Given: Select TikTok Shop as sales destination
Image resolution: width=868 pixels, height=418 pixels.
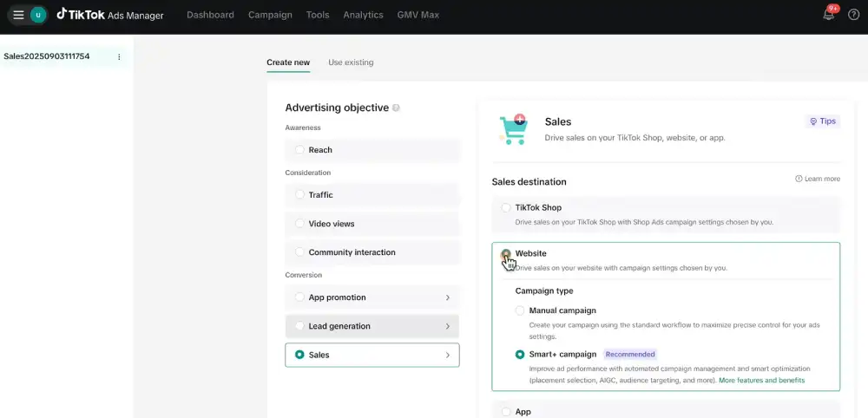Looking at the screenshot, I should tap(506, 208).
